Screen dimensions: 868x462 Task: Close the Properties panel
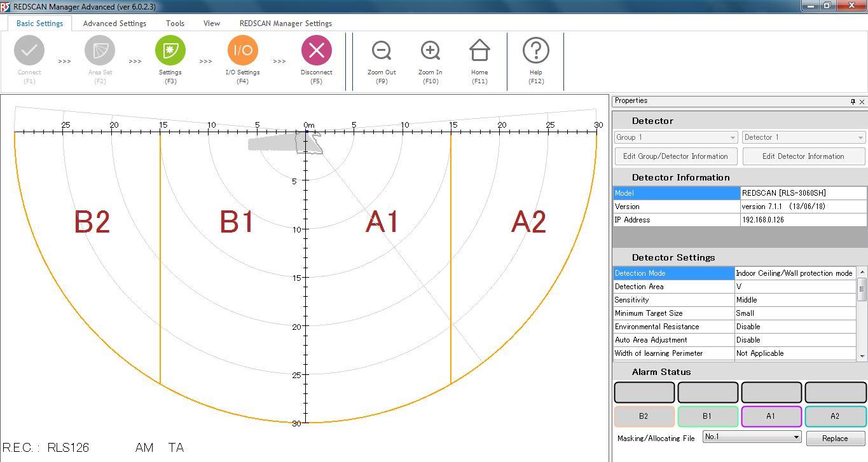(x=862, y=102)
